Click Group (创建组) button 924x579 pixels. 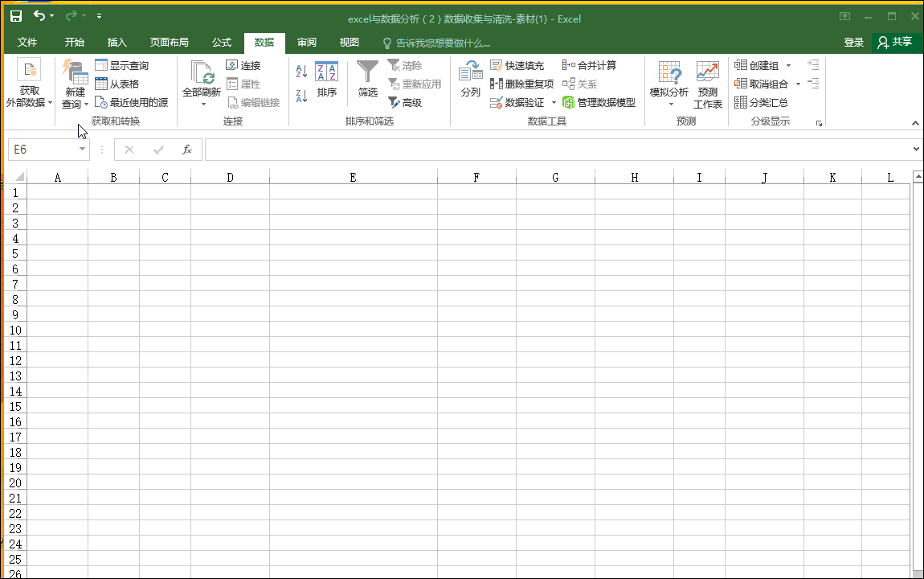point(757,65)
